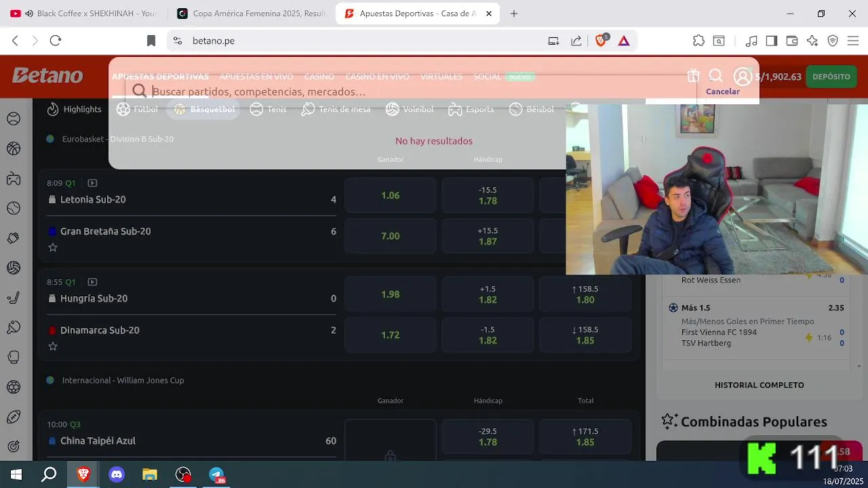868x488 pixels.
Task: Open File Explorer from the taskbar
Action: pos(150,474)
